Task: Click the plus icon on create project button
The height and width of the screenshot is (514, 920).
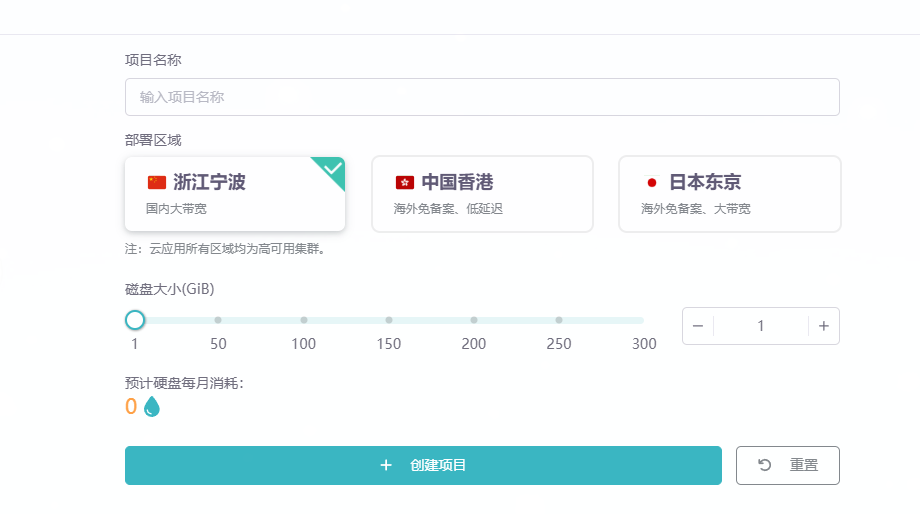Action: click(386, 465)
